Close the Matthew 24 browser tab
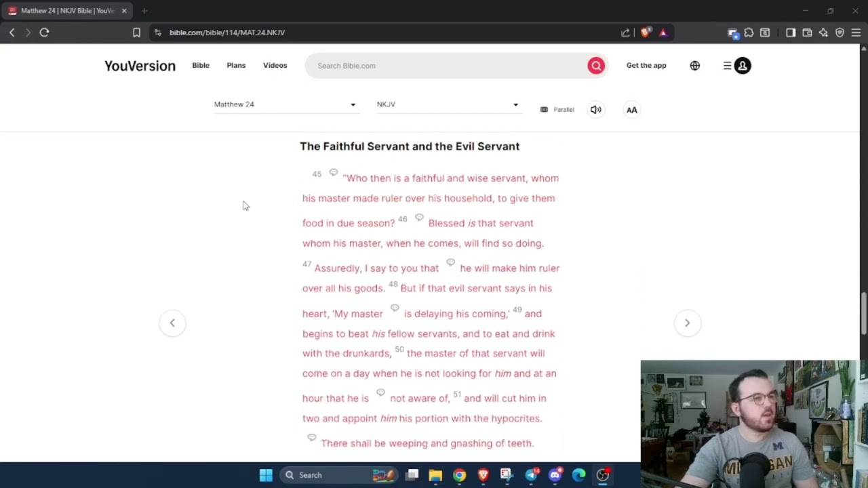The image size is (868, 488). 124,11
